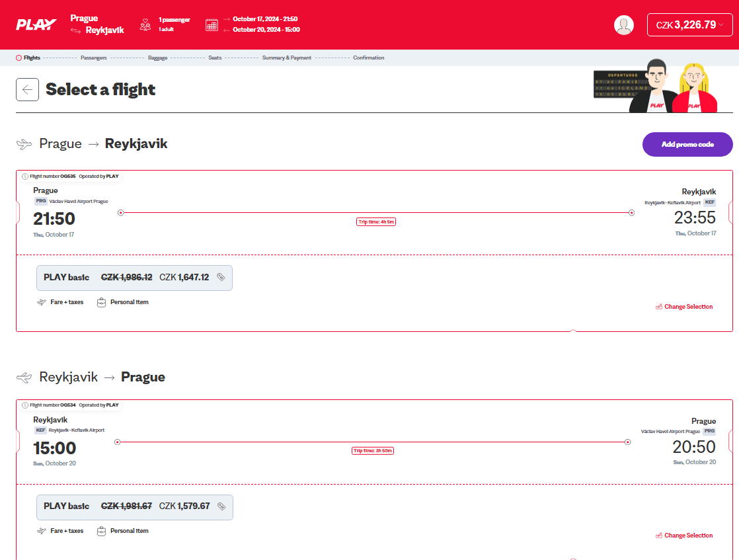The height and width of the screenshot is (560, 739).
Task: Click the back arrow beside Select a flight
Action: click(27, 89)
